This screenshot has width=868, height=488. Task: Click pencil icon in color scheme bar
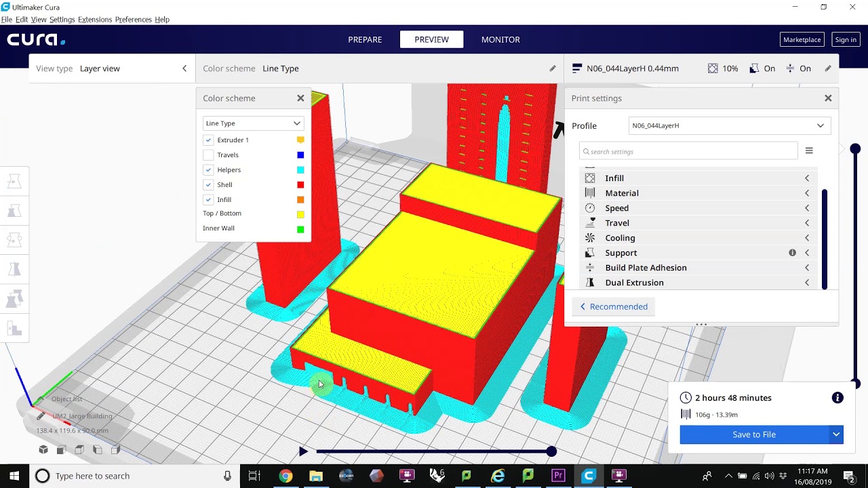(x=553, y=68)
